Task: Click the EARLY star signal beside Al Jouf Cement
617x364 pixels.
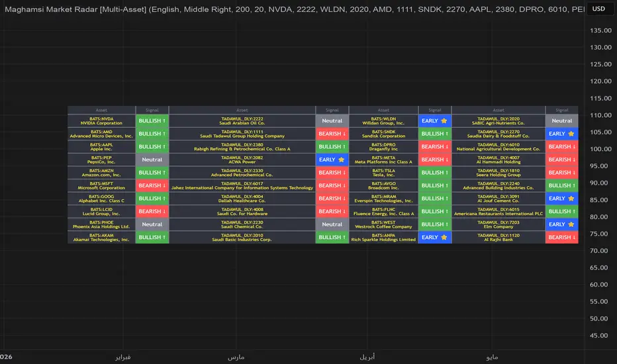Action: (x=562, y=199)
